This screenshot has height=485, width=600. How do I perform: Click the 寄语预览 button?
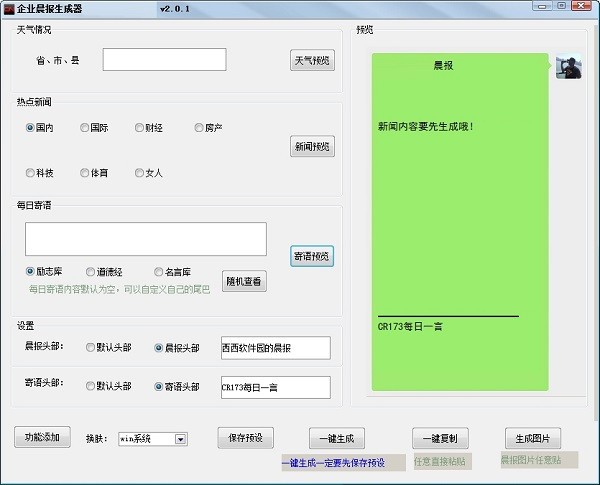(x=312, y=256)
